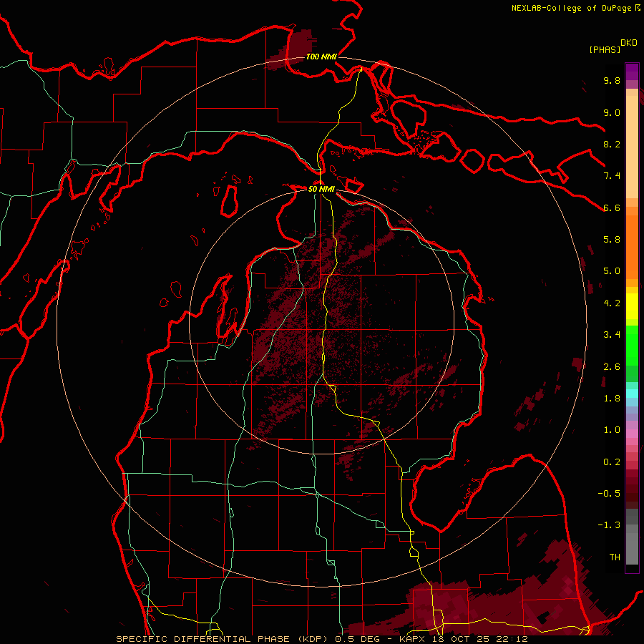Click the NEXLAB-College of DuPage credit text

click(x=571, y=8)
